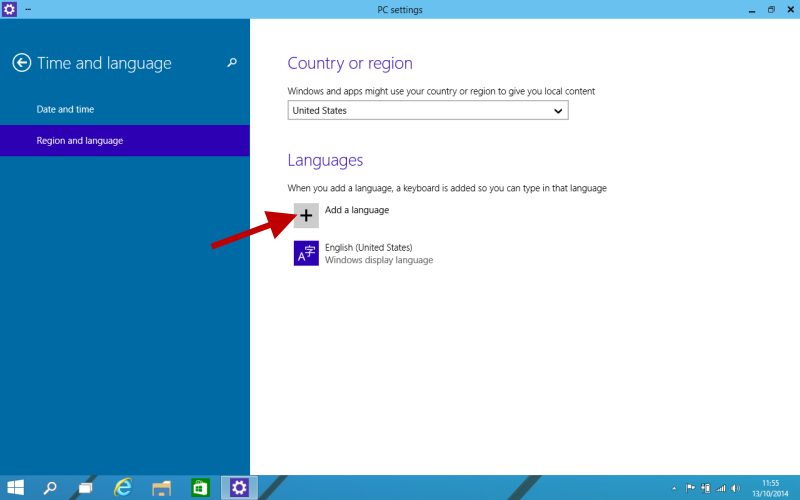Open the United States country dropdown

click(428, 110)
